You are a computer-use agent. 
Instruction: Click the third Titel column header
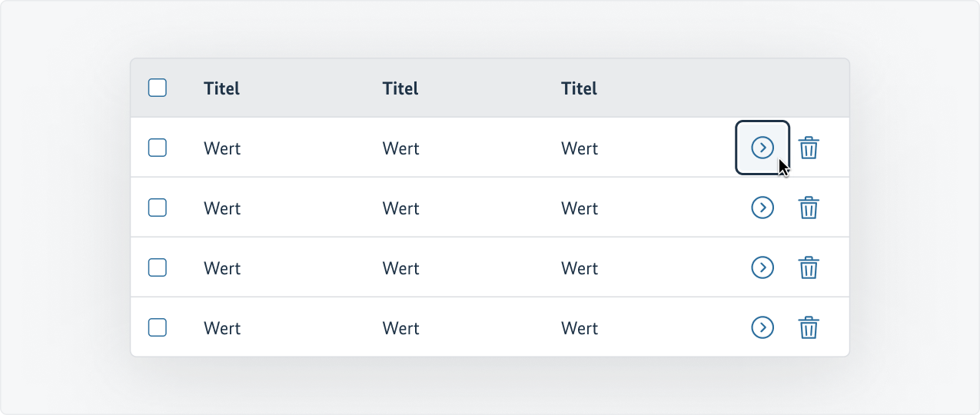click(579, 88)
